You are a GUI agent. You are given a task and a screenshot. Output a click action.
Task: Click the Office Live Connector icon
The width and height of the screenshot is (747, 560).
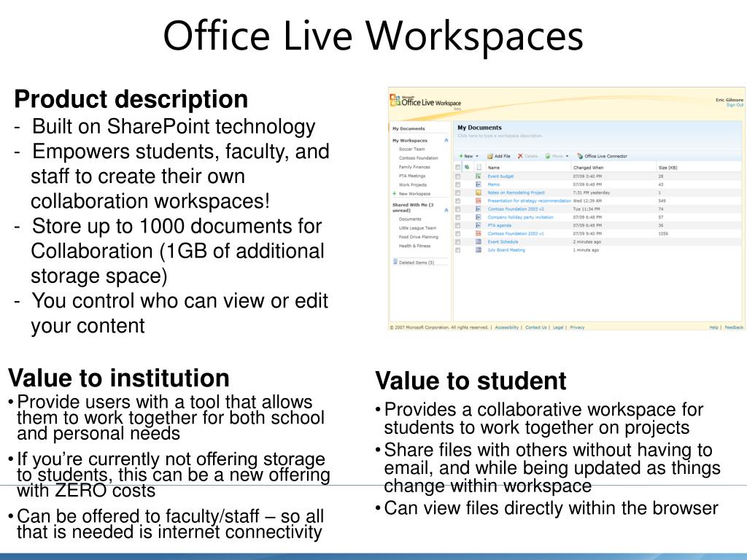(x=580, y=156)
